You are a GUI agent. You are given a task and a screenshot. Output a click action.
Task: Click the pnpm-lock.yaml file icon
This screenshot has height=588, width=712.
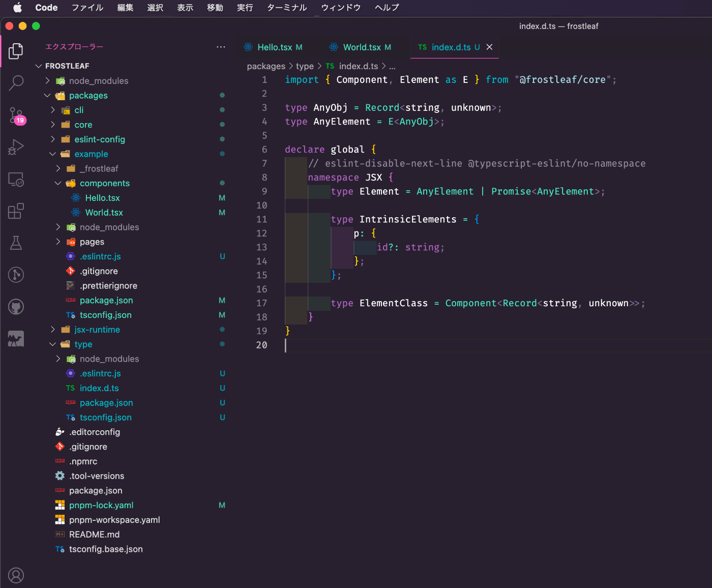point(60,505)
